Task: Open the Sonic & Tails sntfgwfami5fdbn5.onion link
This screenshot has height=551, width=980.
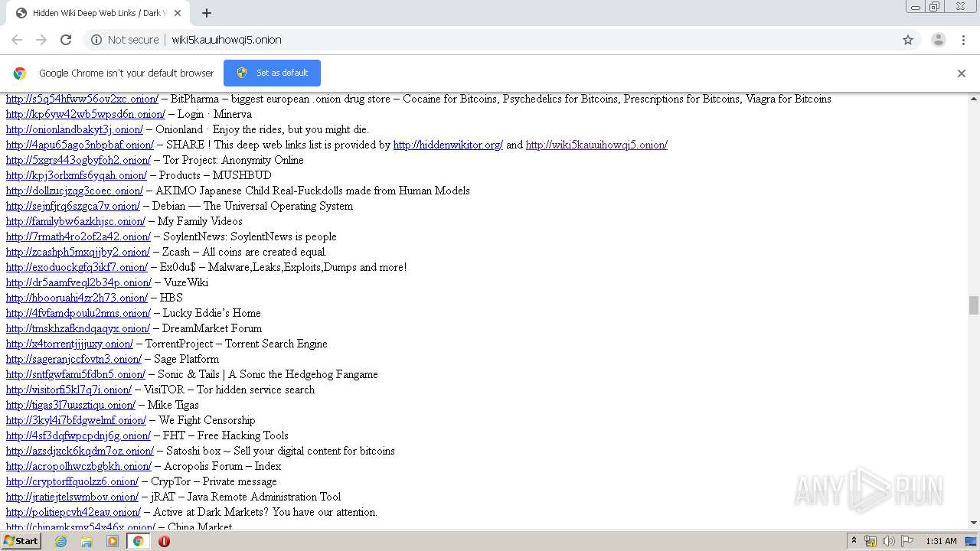Action: [76, 374]
